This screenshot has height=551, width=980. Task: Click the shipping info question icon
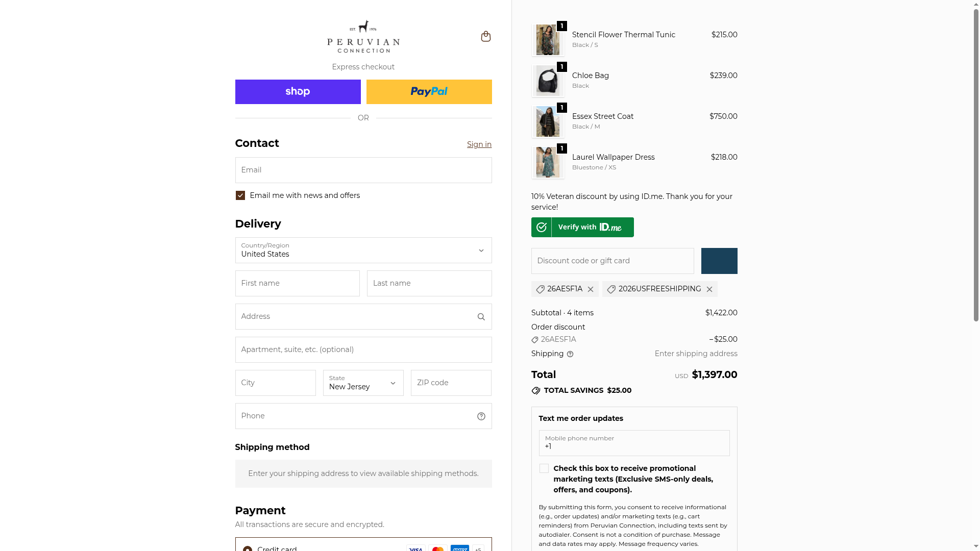pos(570,354)
